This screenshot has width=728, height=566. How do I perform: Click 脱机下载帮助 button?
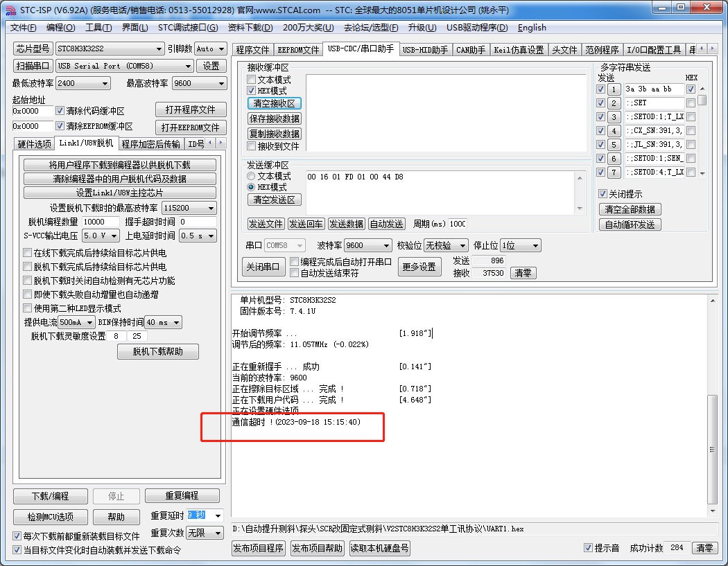click(x=158, y=351)
